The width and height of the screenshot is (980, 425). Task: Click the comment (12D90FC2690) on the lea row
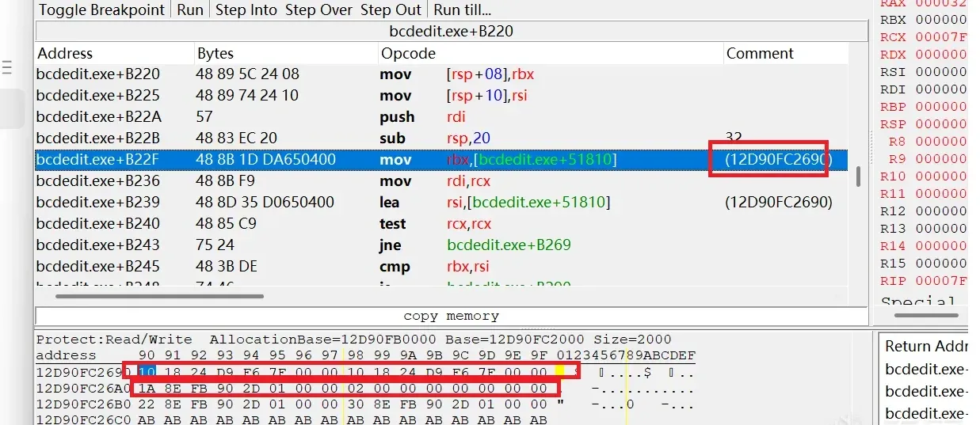[x=779, y=203]
